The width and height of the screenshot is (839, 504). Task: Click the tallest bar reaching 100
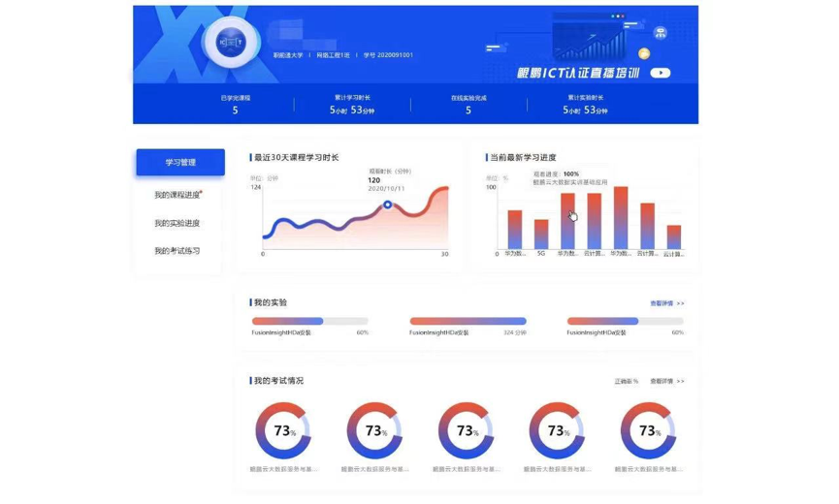(621, 218)
